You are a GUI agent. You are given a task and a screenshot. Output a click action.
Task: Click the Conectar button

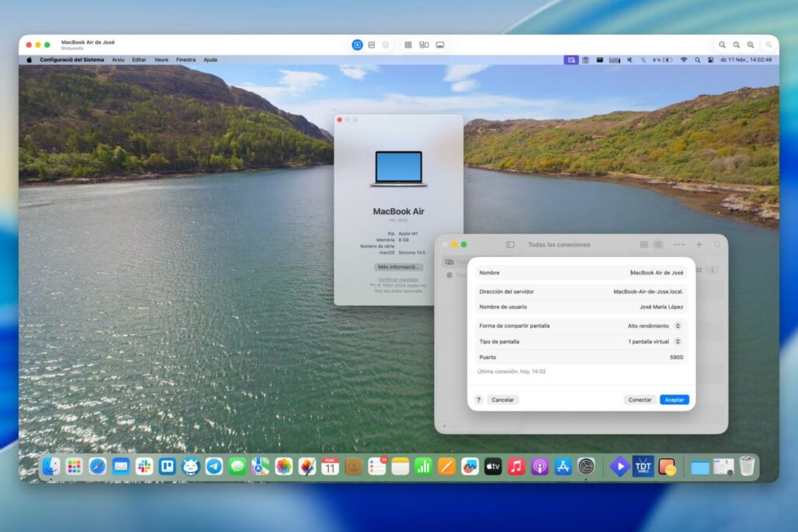[x=639, y=399]
